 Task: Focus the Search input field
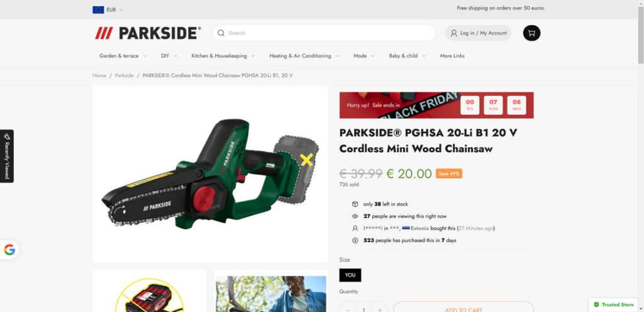click(x=324, y=33)
